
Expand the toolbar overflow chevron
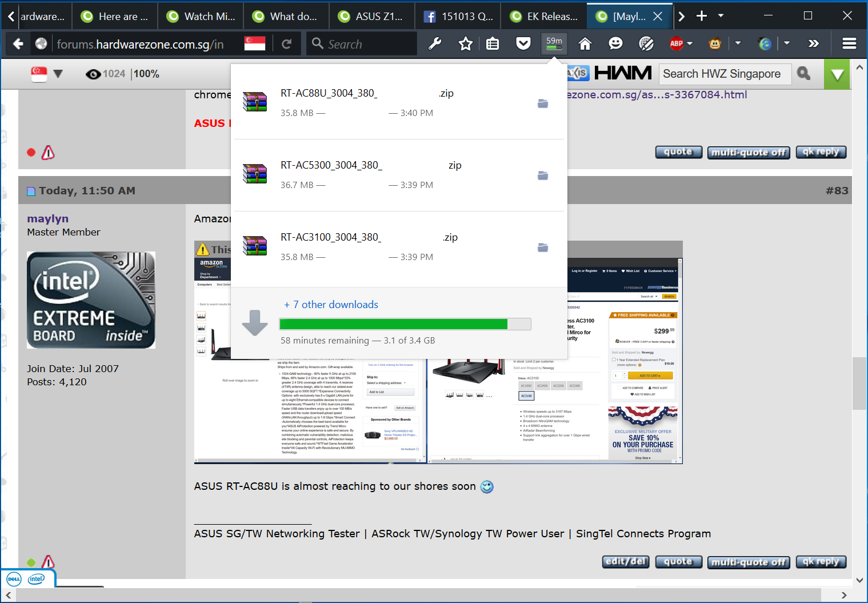coord(814,43)
